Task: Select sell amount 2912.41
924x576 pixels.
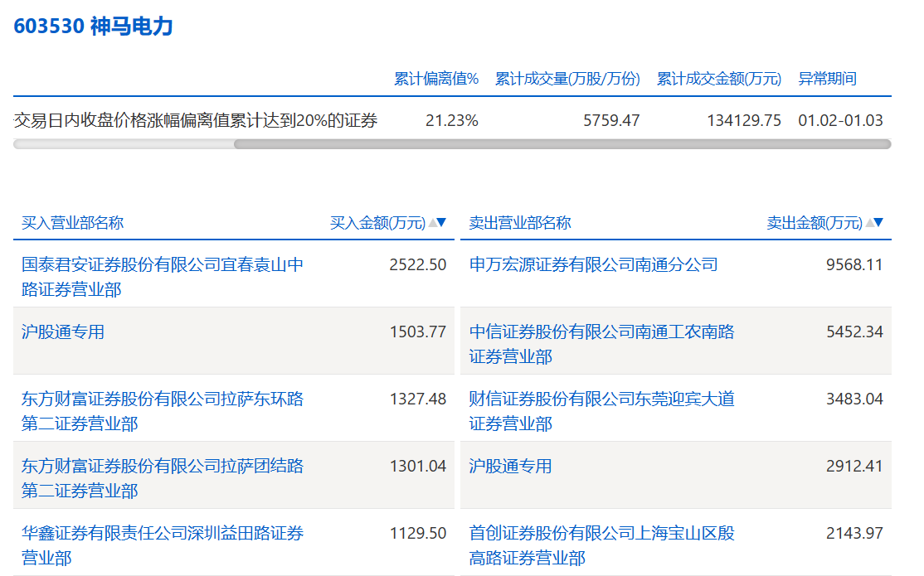Action: click(854, 466)
